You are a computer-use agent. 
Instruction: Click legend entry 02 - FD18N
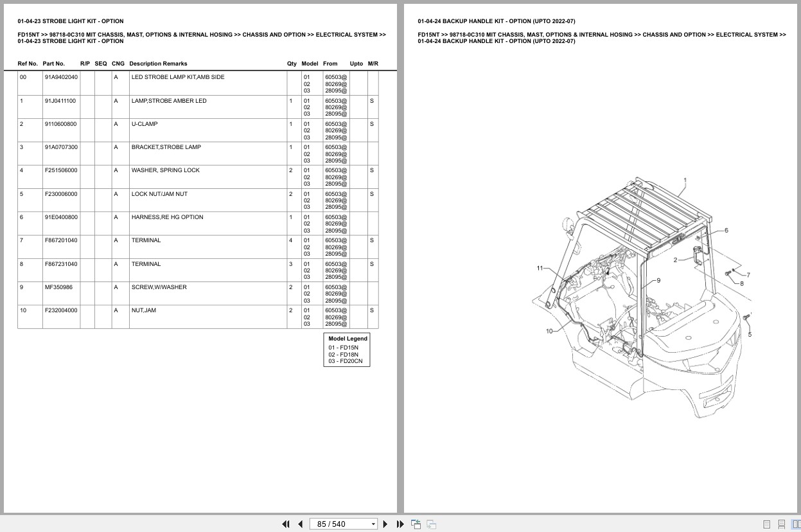pos(344,355)
